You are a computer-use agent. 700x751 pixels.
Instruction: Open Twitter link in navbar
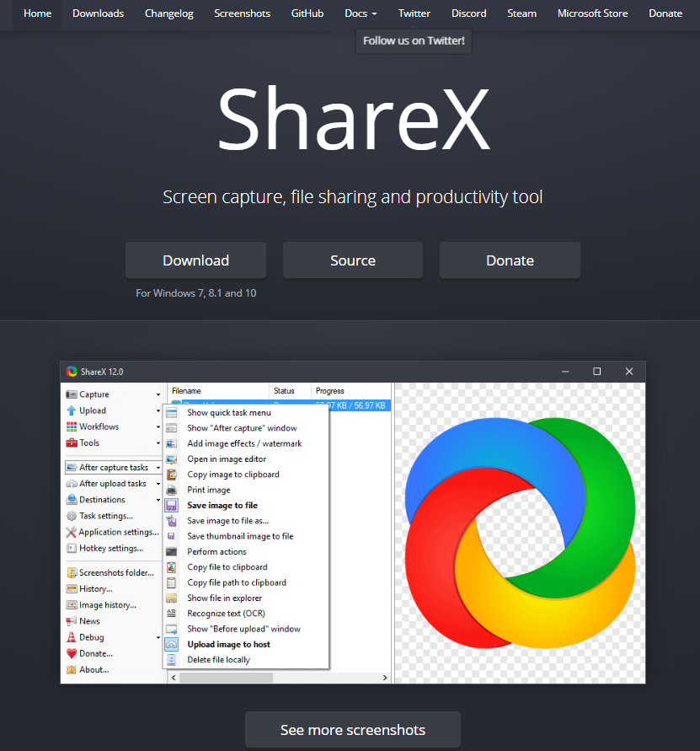pyautogui.click(x=414, y=13)
